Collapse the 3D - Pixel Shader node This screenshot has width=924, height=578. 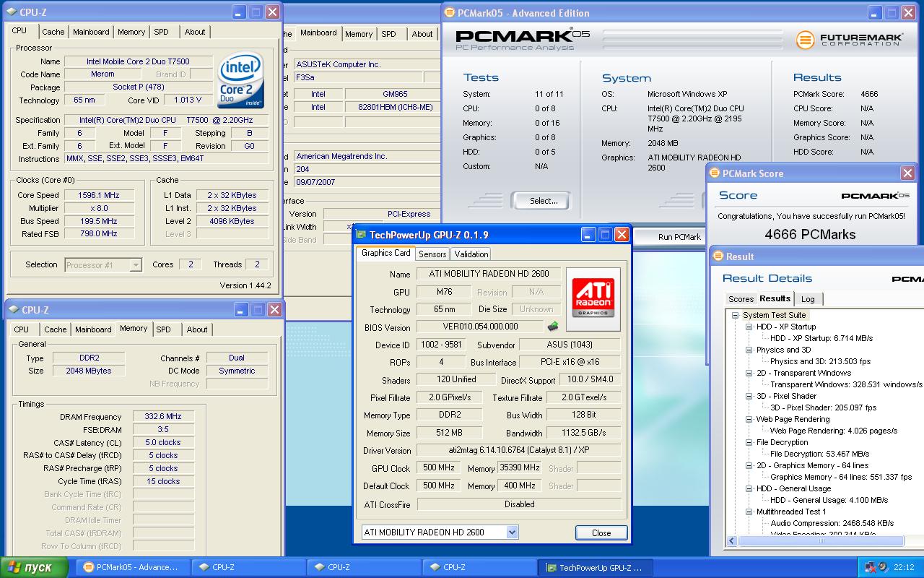pos(749,396)
